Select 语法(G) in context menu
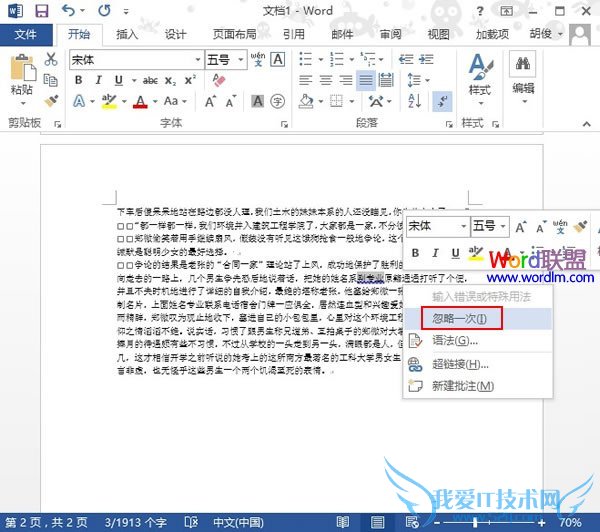The image size is (600, 532). (478, 340)
